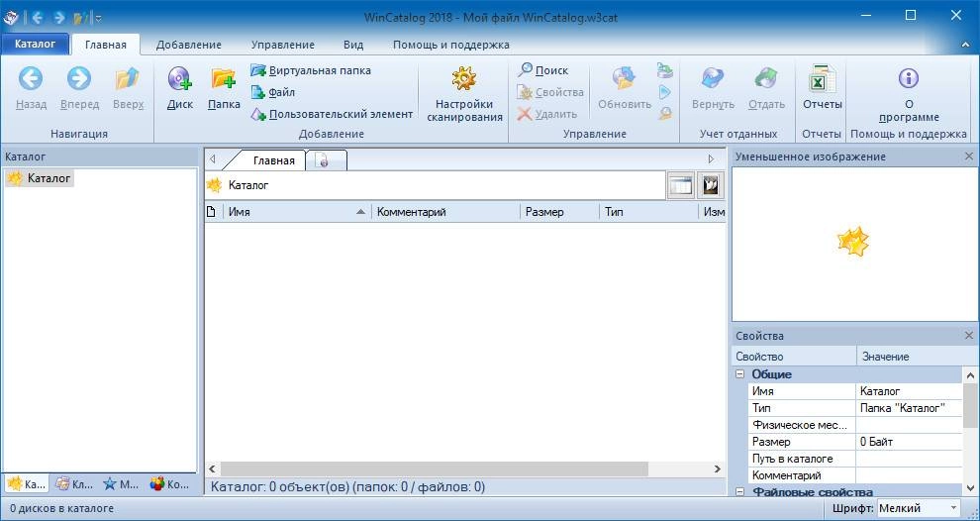Collapse the ribbon with the chevron

965,45
